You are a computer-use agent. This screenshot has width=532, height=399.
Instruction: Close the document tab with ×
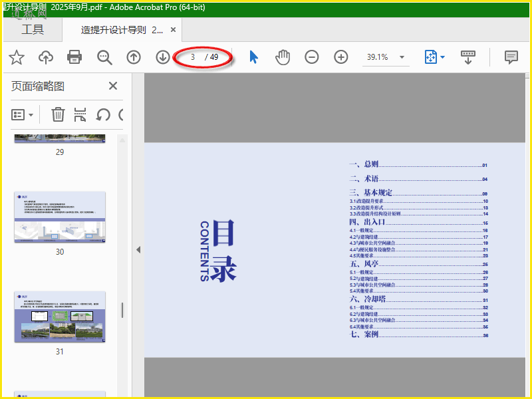tap(173, 30)
